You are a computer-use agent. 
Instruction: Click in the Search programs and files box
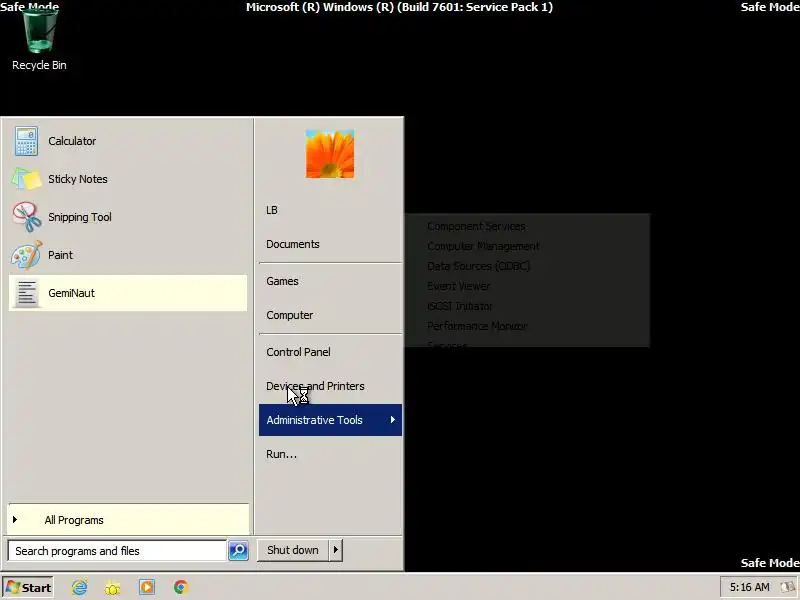[x=117, y=551]
